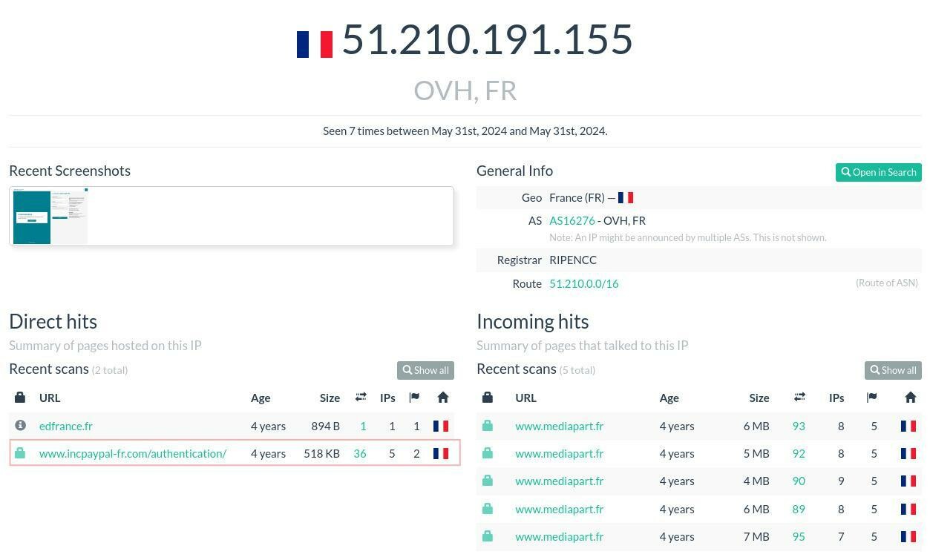930x560 pixels.
Task: Click Show all under Direct hits
Action: coord(425,370)
